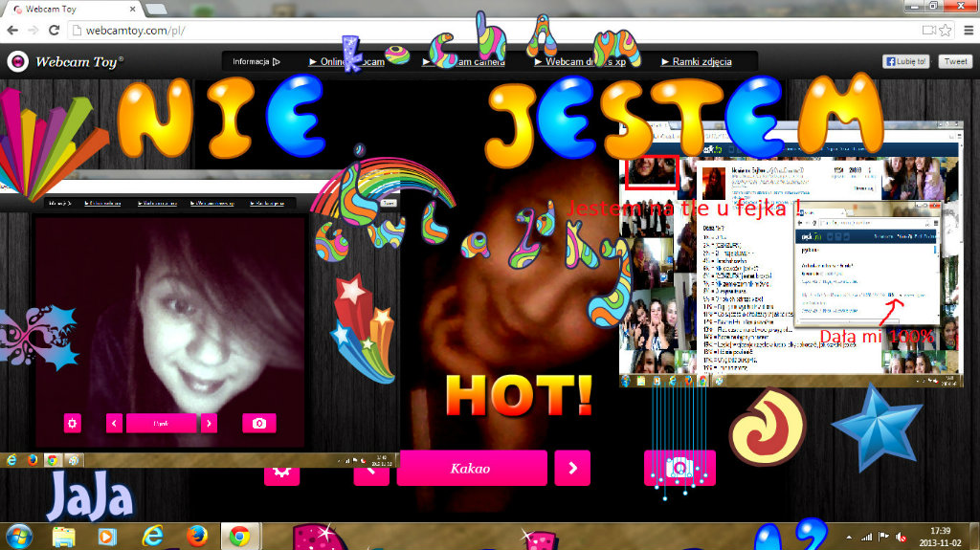Launch Firefox from taskbar

click(x=197, y=537)
